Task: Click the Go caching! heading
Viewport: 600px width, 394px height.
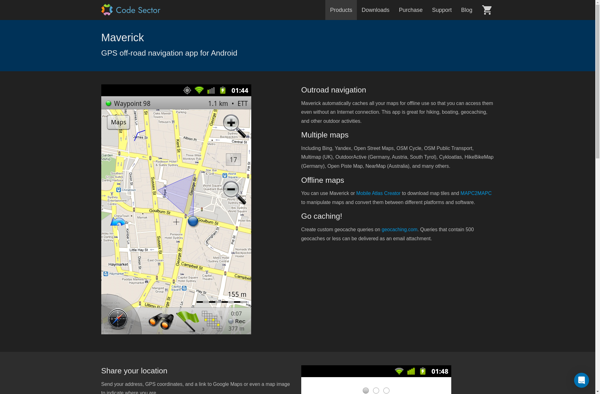Action: pos(321,216)
